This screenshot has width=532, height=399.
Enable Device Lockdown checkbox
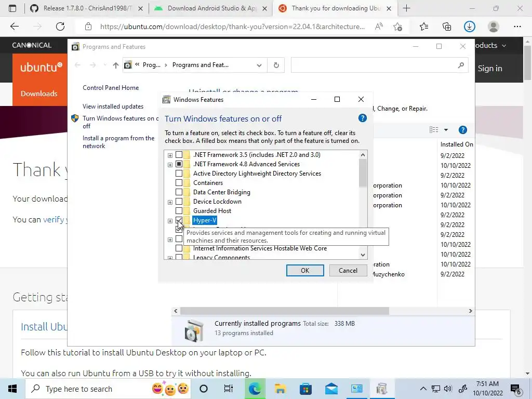(179, 202)
